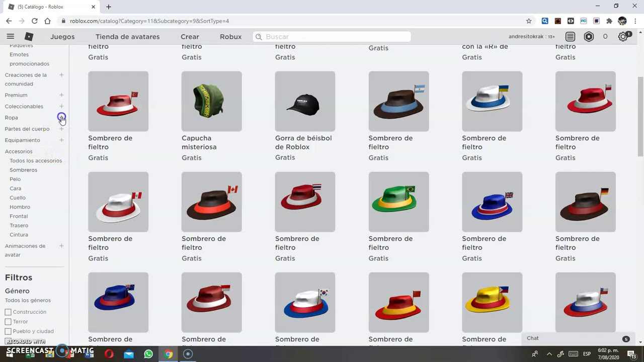Bookmark page with the star icon

(529, 21)
